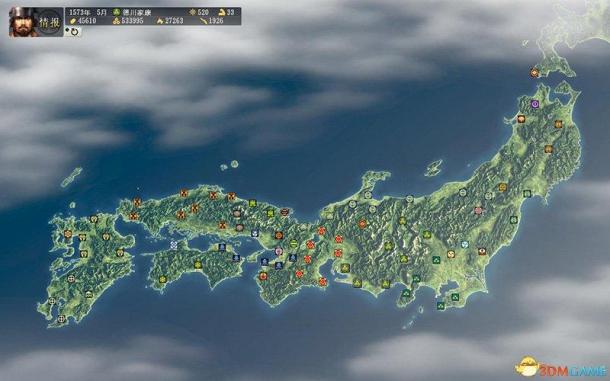
Task: Open the 情报 information circle button
Action: tap(49, 22)
